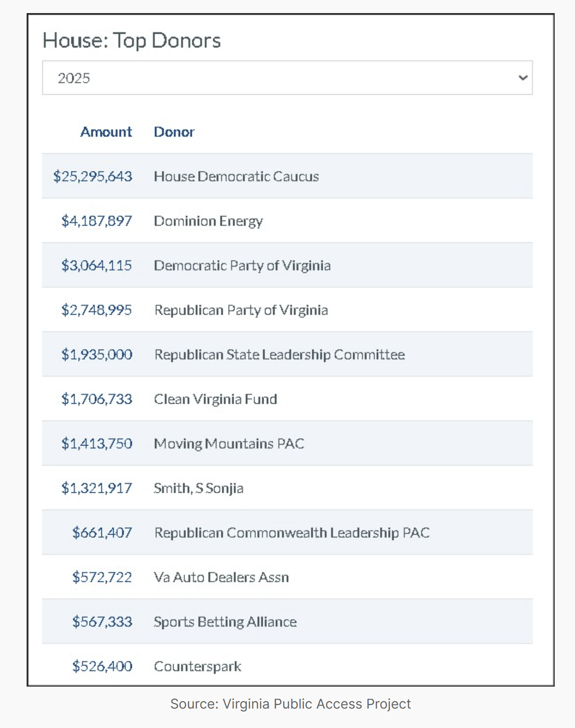Open Democratic Party of Virginia entry
Image resolution: width=575 pixels, height=728 pixels.
tap(242, 265)
